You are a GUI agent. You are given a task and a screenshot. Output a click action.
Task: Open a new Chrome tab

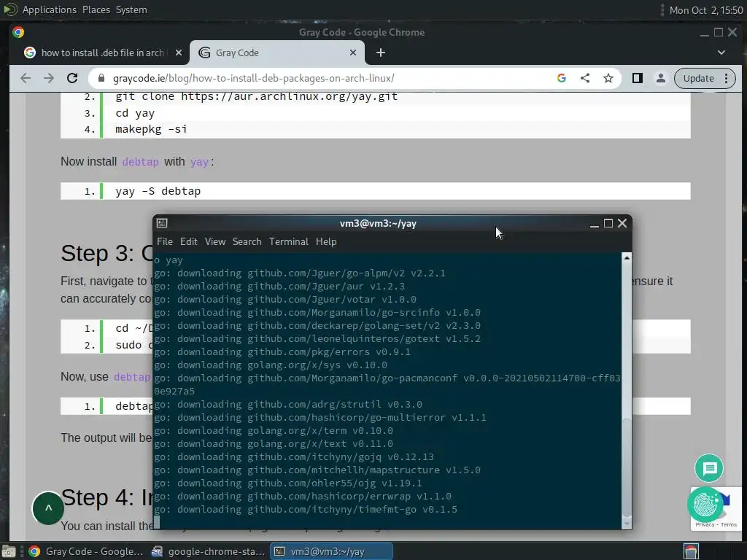pyautogui.click(x=381, y=52)
